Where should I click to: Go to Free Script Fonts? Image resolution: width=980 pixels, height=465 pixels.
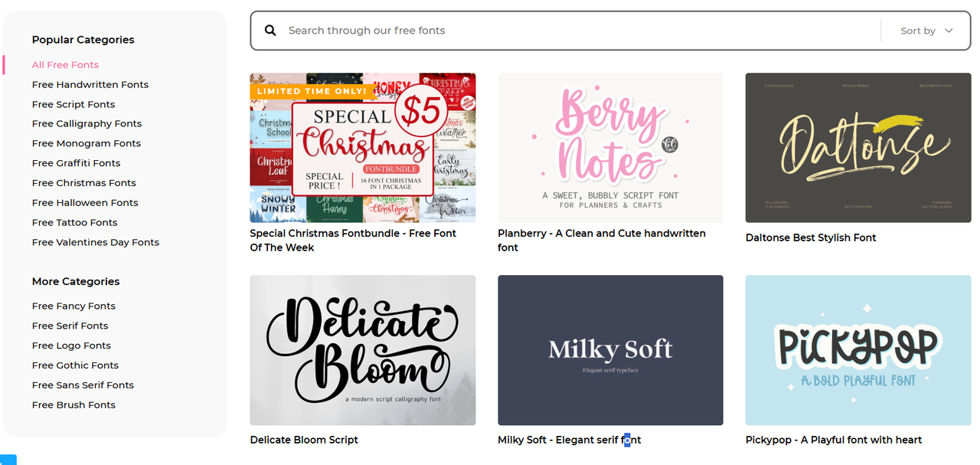[73, 105]
